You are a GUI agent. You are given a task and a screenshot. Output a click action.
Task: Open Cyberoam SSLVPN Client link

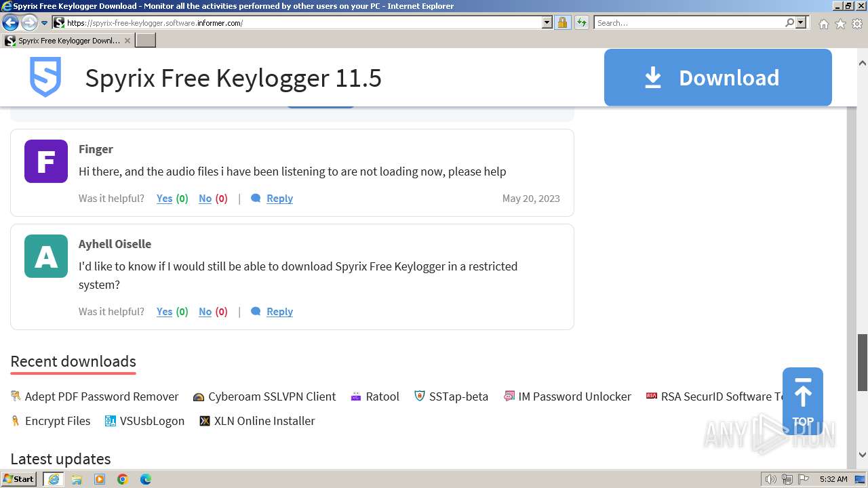coord(272,396)
